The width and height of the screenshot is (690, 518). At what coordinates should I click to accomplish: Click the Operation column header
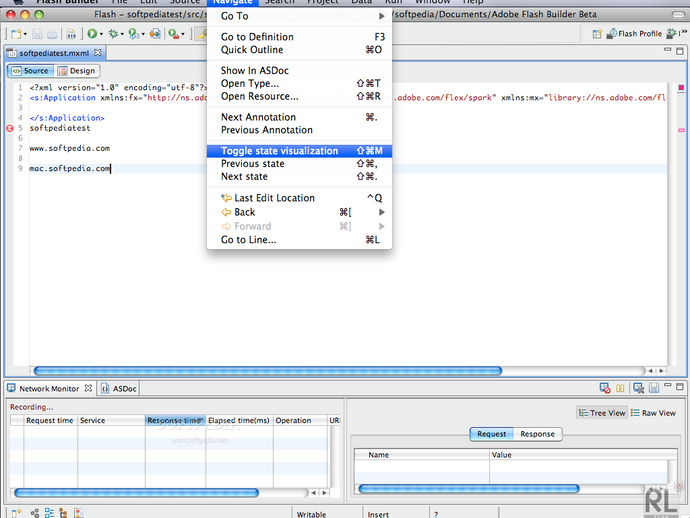300,420
